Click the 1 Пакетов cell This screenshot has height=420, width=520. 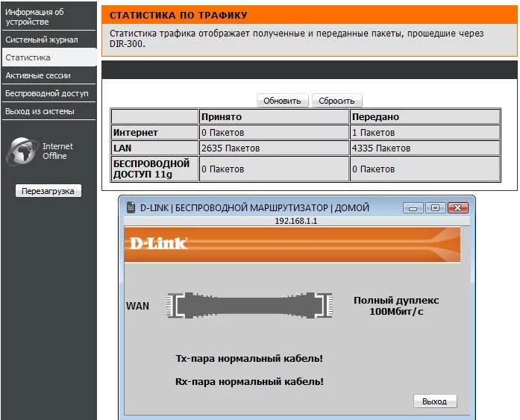tap(425, 132)
